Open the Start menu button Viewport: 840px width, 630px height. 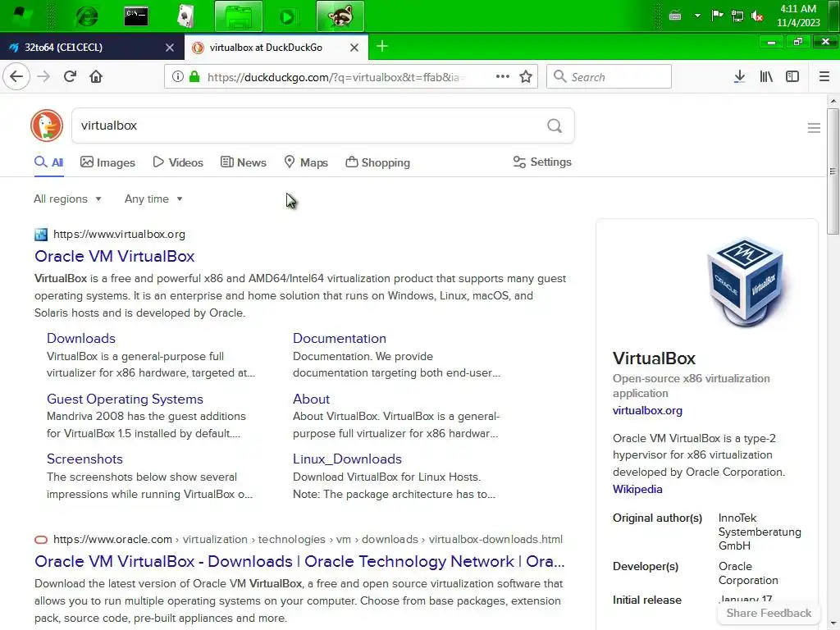21,16
